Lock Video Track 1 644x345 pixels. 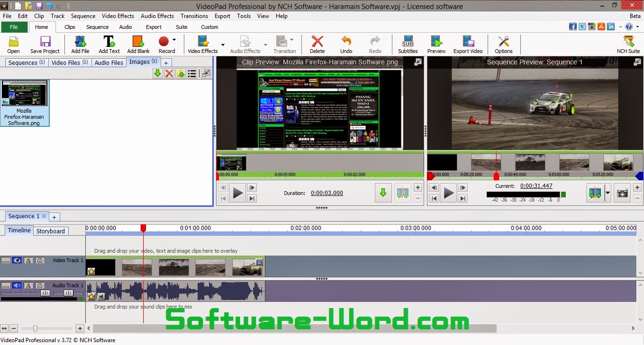coord(40,260)
